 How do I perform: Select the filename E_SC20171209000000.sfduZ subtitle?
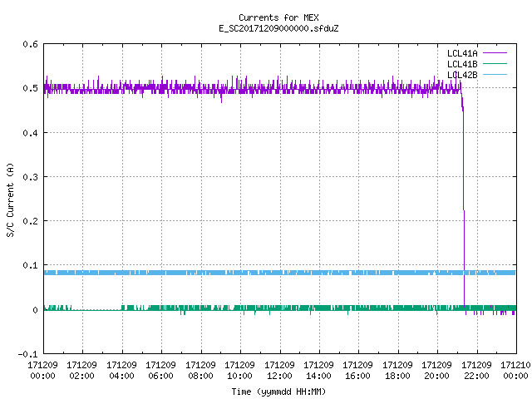coord(278,28)
